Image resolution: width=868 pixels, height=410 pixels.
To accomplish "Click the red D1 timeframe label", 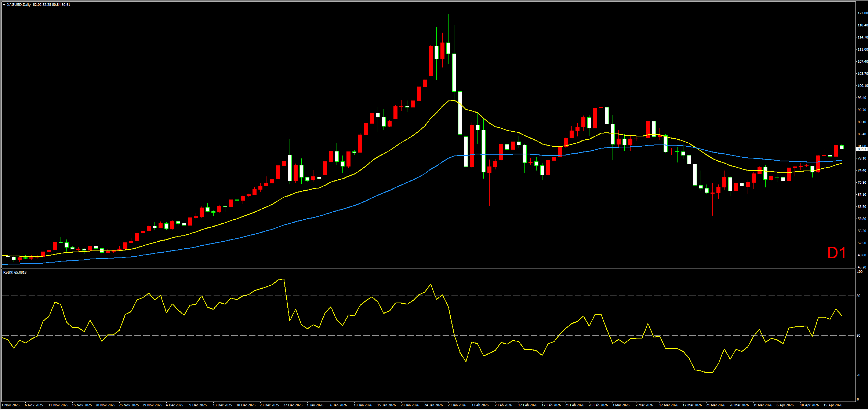I will (x=836, y=253).
